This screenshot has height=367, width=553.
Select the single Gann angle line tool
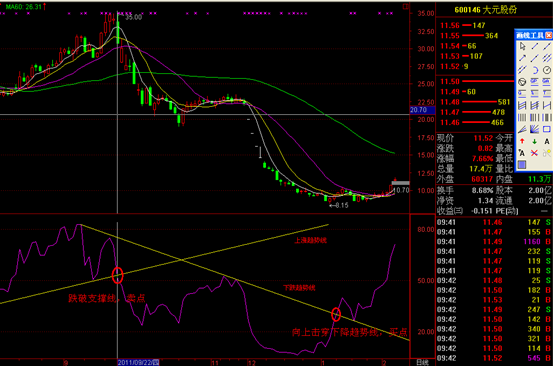coord(522,129)
